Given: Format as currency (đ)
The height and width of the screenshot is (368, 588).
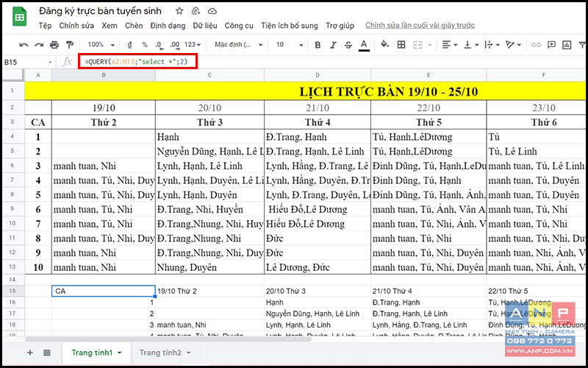Looking at the screenshot, I should (130, 45).
